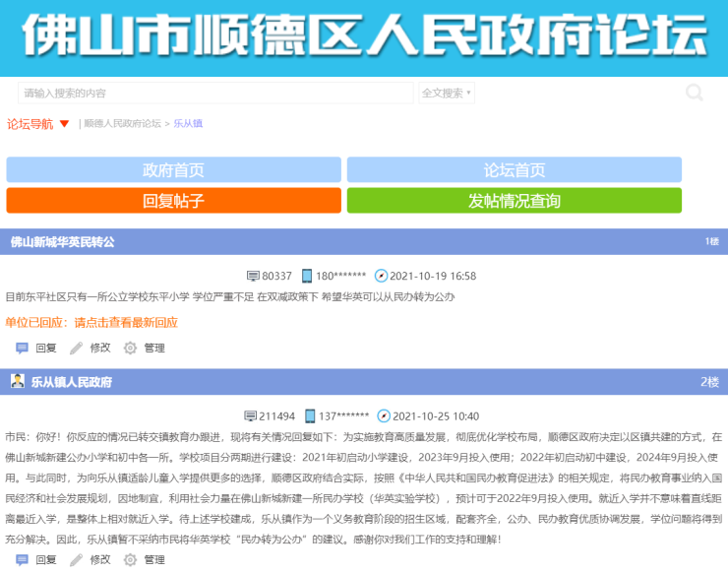728x573 pixels.
Task: Click pencil edit icon in first post
Action: [x=77, y=348]
